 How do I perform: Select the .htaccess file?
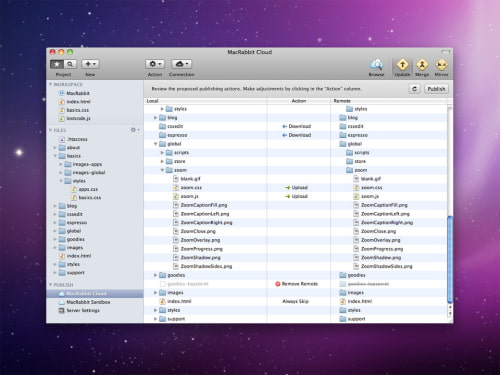click(77, 139)
